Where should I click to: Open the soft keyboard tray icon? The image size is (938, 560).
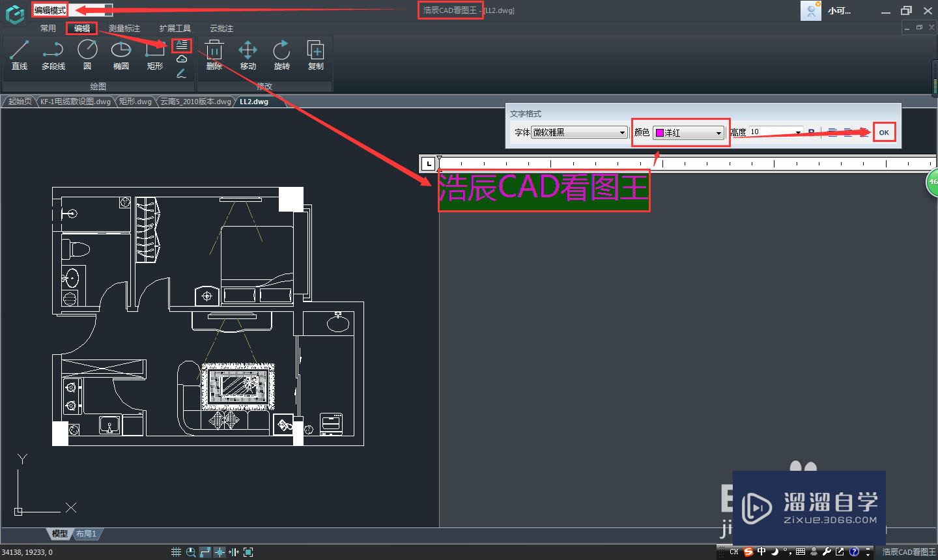(x=801, y=552)
